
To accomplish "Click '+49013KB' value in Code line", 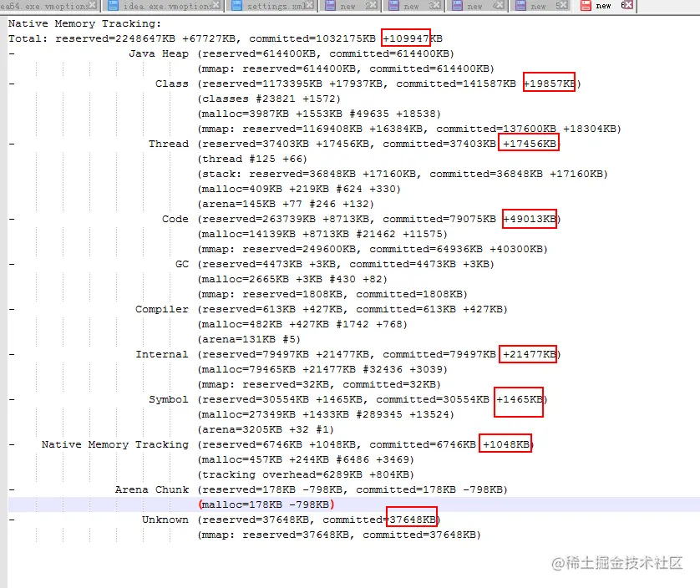I will point(530,219).
